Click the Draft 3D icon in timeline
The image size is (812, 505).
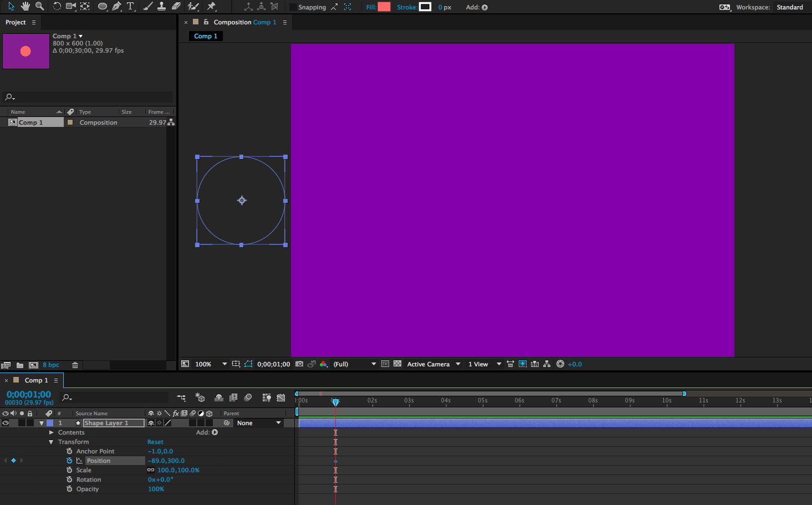(200, 397)
